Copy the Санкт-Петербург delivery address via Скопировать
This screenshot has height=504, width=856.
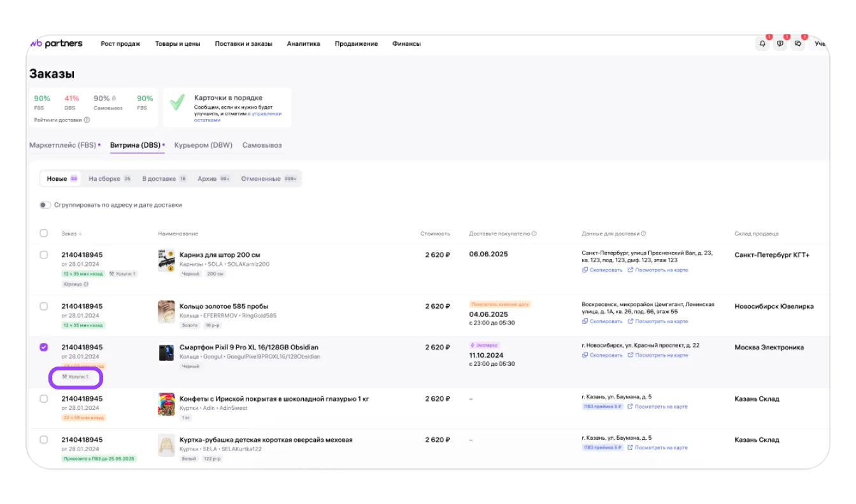[602, 270]
